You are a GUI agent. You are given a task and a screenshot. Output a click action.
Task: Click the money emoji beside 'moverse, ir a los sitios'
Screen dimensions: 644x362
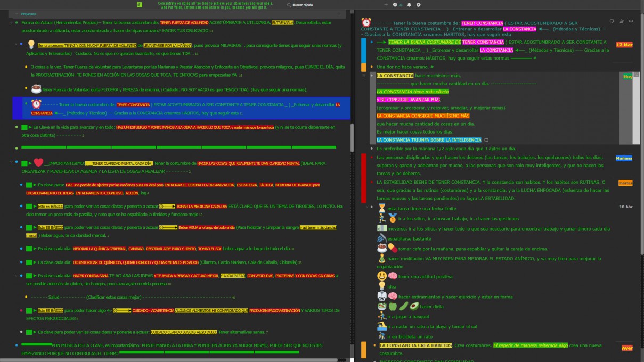[x=381, y=228]
